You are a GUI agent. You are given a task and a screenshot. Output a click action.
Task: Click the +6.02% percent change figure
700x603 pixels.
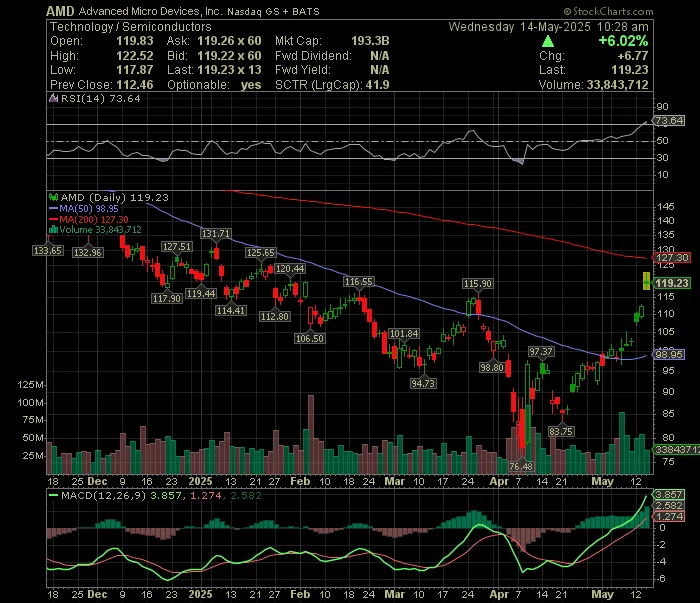click(x=623, y=41)
